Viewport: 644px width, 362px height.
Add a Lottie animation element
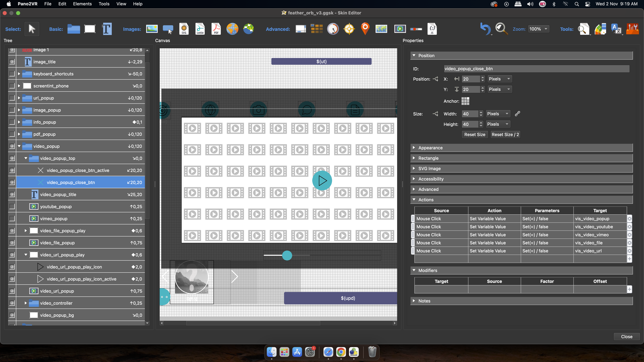pyautogui.click(x=200, y=29)
